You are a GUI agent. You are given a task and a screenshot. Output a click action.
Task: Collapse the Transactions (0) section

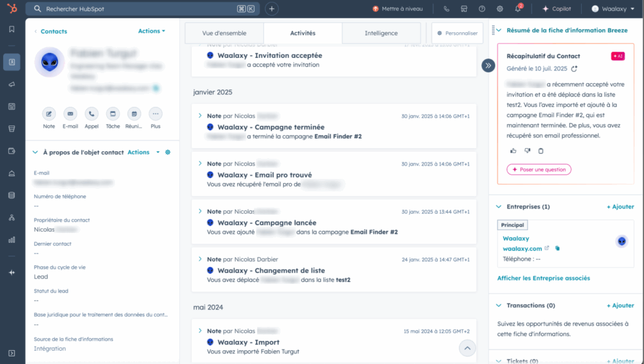point(499,305)
